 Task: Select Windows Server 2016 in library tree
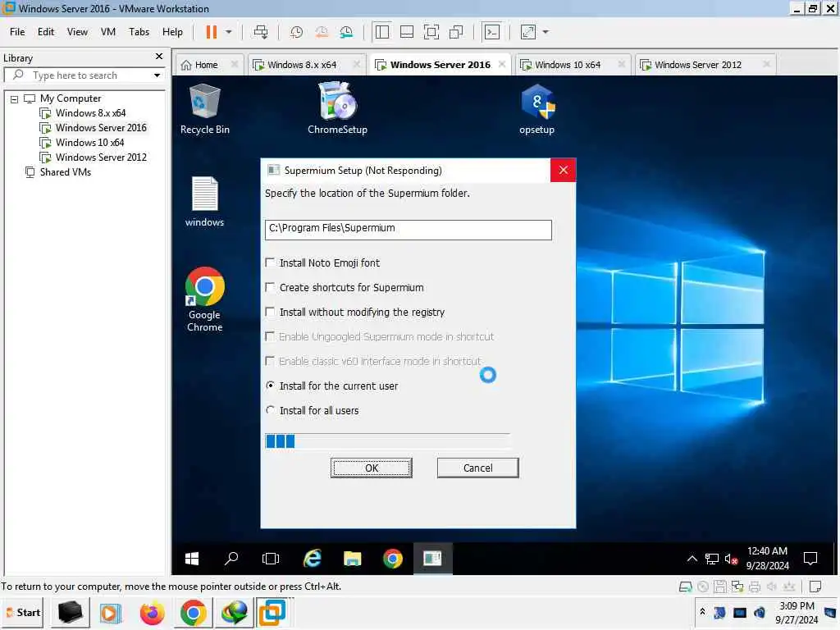pyautogui.click(x=101, y=128)
